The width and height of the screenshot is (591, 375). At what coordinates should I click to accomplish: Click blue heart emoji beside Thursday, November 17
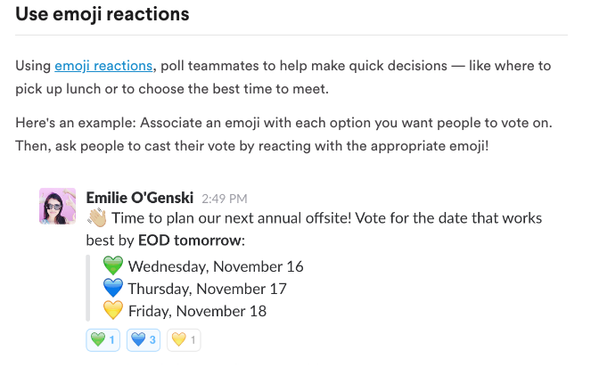113,288
